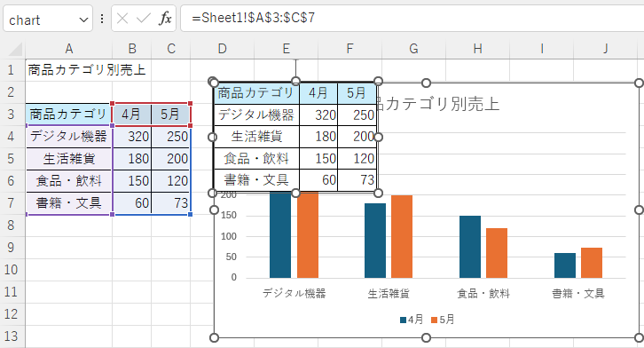This screenshot has width=644, height=348.
Task: Select column D header
Action: click(222, 49)
